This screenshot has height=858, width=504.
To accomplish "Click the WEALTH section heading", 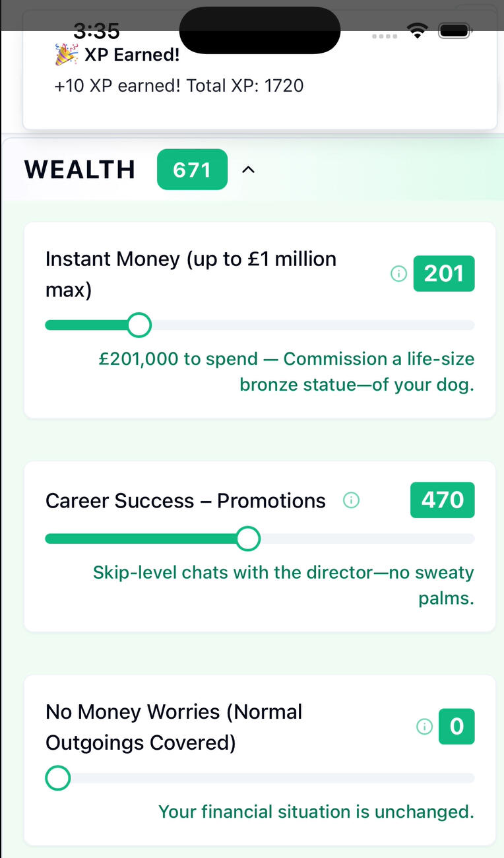I will pos(80,170).
